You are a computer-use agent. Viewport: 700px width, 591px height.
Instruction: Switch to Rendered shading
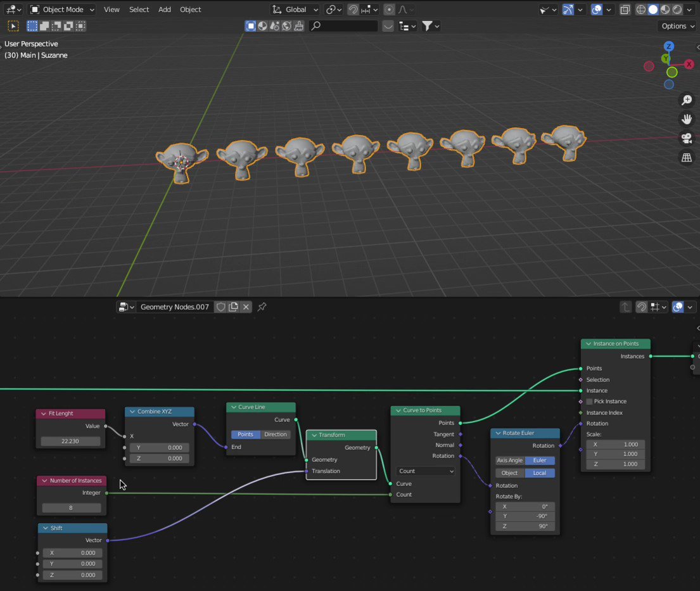677,10
